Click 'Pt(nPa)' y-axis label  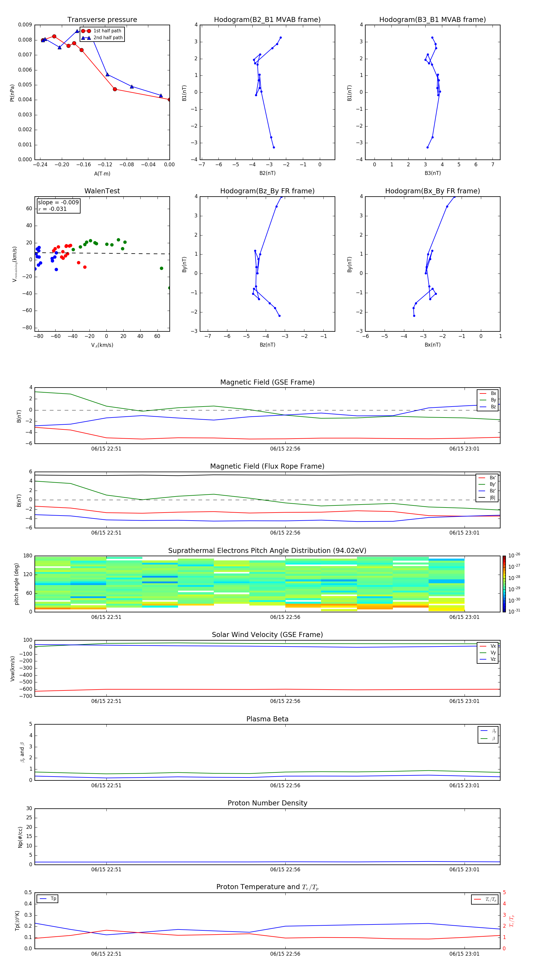click(12, 93)
